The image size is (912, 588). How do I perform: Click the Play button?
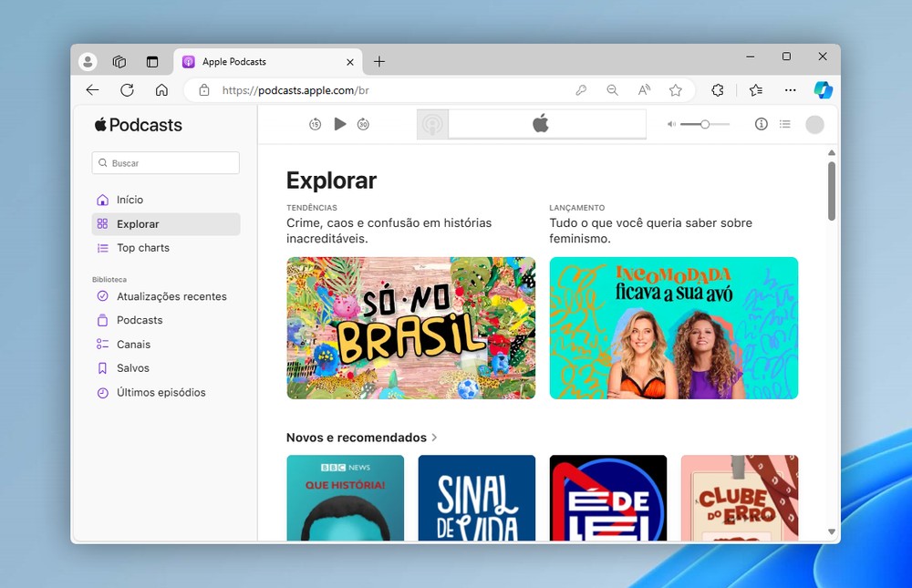pyautogui.click(x=340, y=124)
